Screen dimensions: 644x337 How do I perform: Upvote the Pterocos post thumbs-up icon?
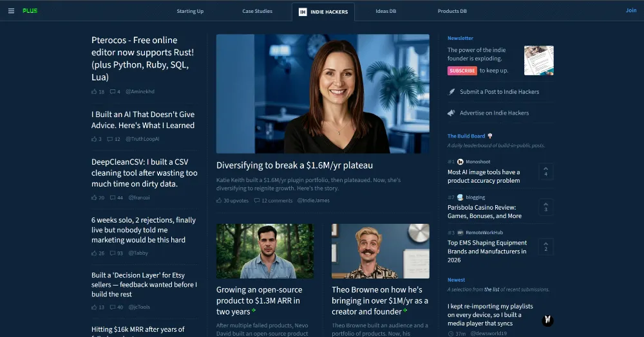94,92
